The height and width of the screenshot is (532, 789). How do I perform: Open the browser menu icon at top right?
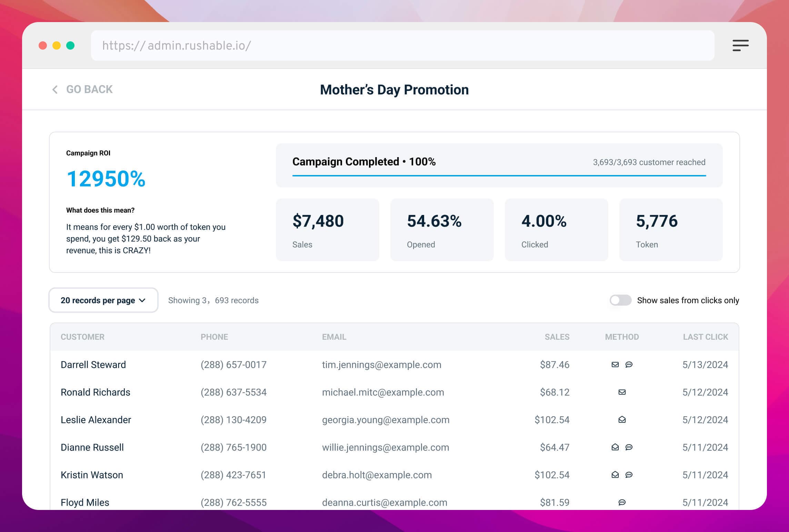741,45
